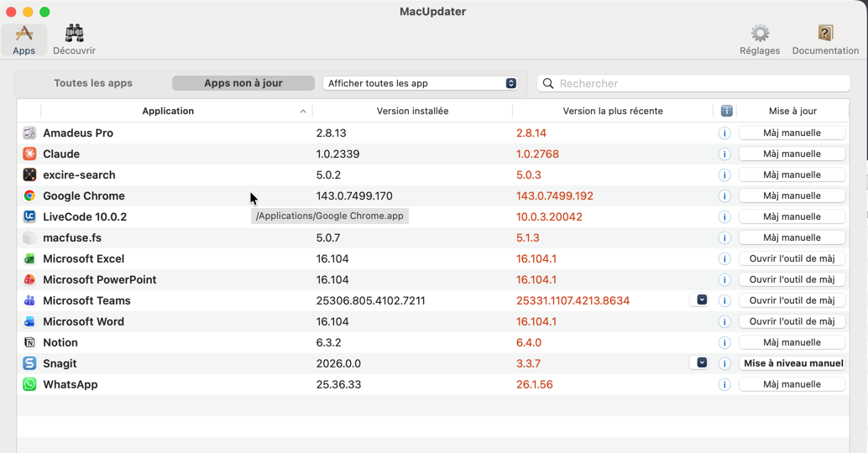This screenshot has height=453, width=868.
Task: Click the Claude app icon in list
Action: (29, 154)
